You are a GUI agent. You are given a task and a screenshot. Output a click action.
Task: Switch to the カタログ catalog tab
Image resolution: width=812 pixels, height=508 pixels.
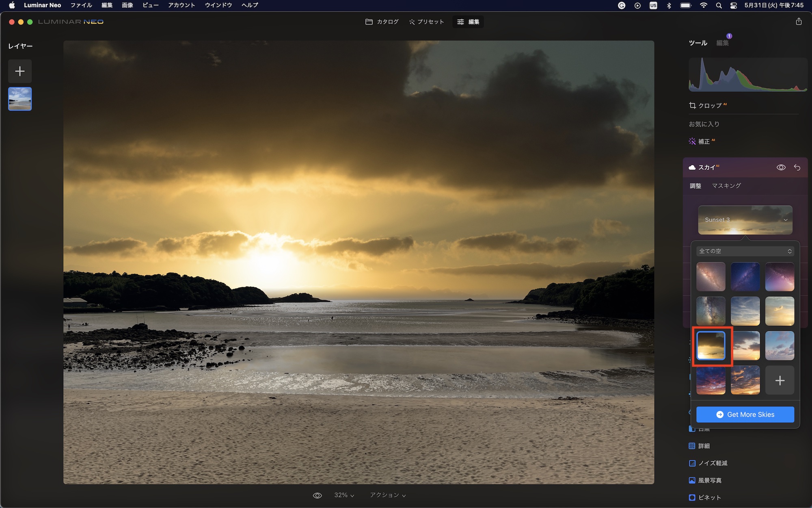[x=382, y=22]
